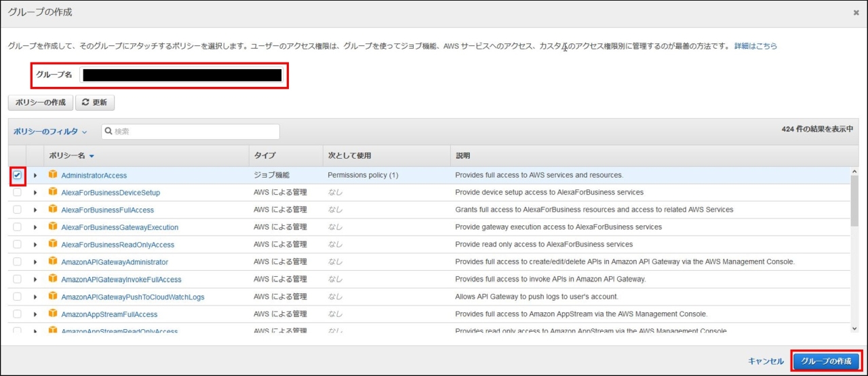Image resolution: width=868 pixels, height=376 pixels.
Task: Click the policy icon beside AlexaForBusinessGatewayExecution
Action: click(x=53, y=227)
